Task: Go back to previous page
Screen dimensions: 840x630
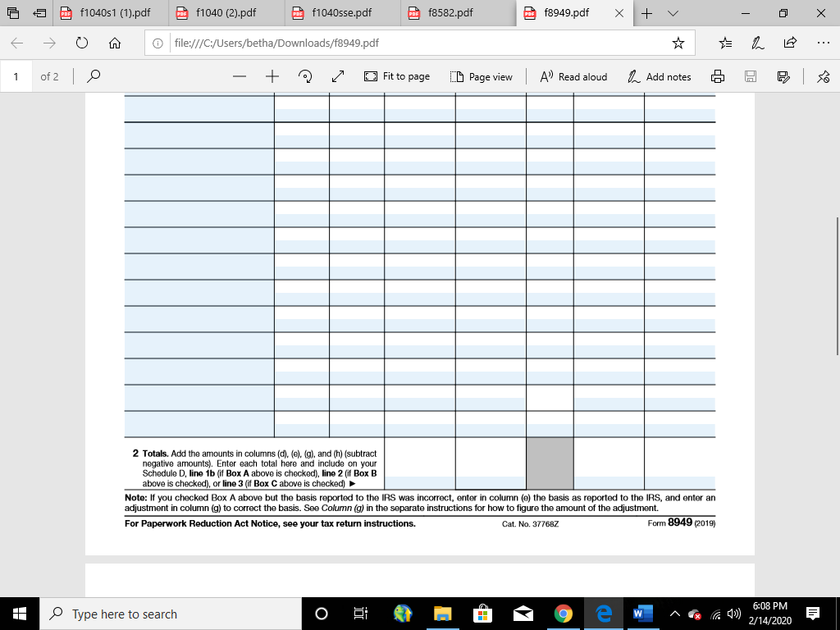Action: point(17,43)
